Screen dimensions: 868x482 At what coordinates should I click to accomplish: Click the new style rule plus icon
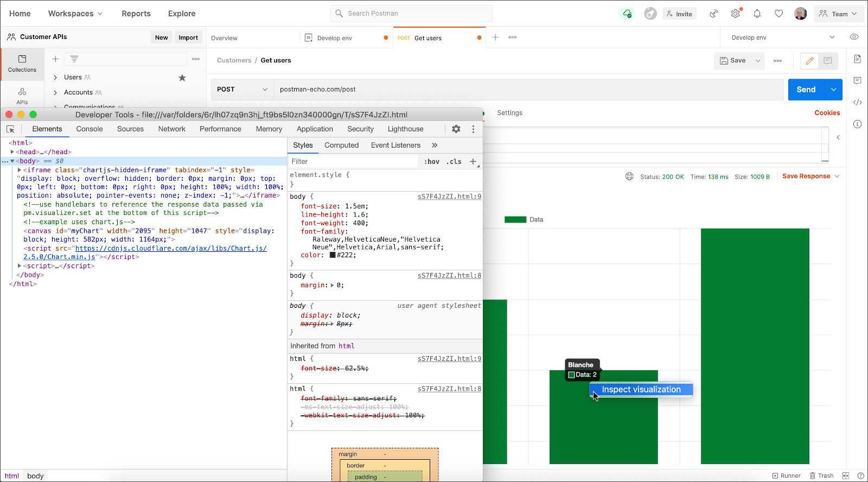(473, 162)
